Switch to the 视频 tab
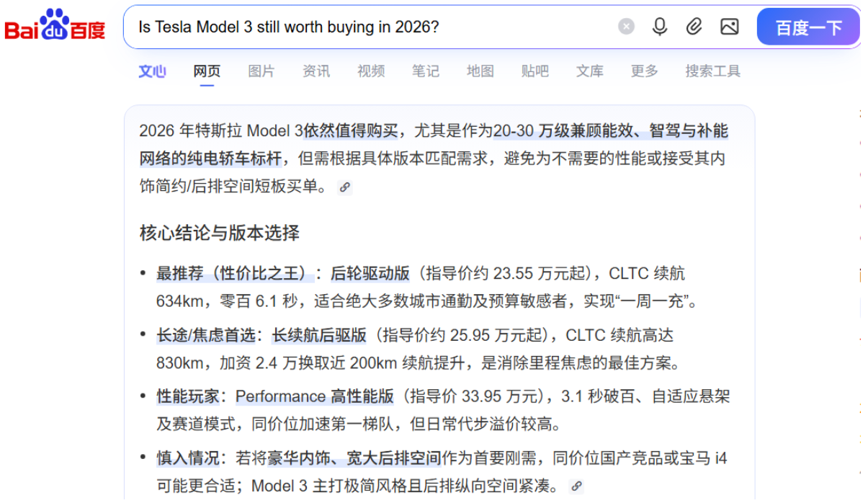Image resolution: width=868 pixels, height=503 pixels. (371, 71)
